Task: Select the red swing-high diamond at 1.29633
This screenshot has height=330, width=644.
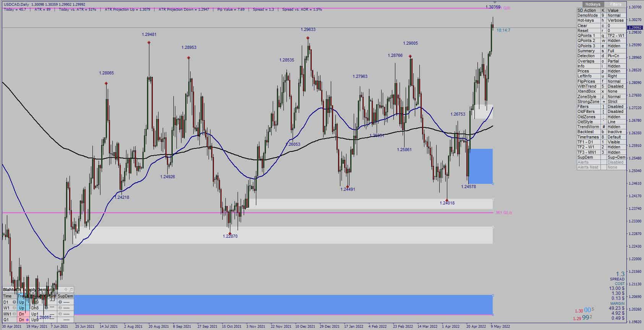Action: tap(307, 38)
